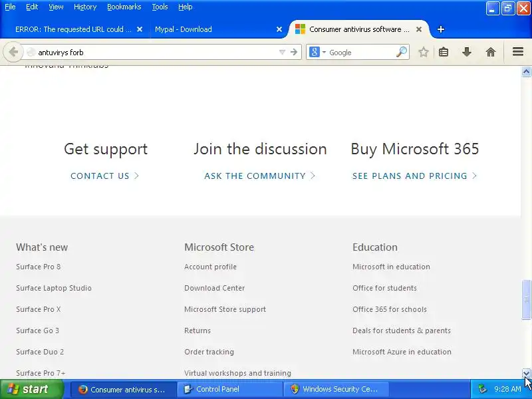532x399 pixels.
Task: Open the Returns link
Action: pos(198,331)
